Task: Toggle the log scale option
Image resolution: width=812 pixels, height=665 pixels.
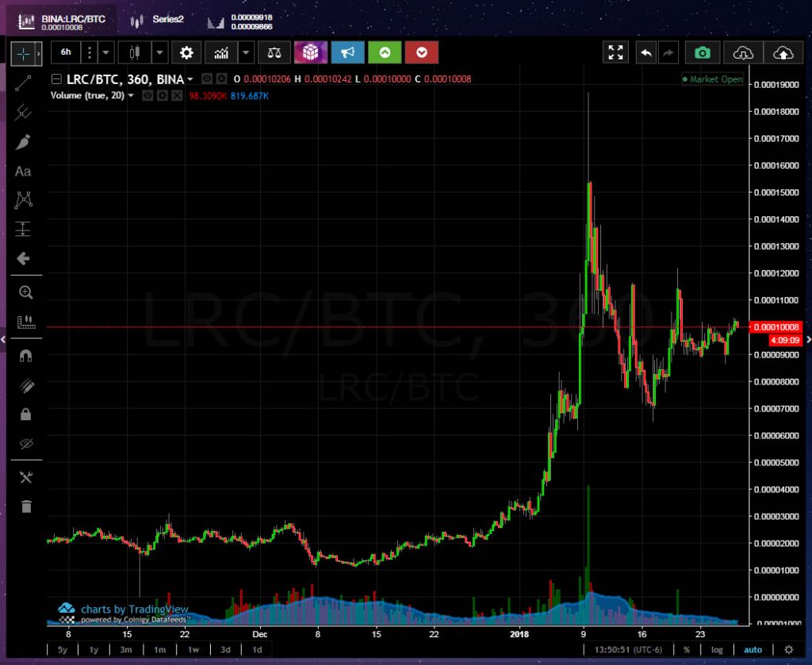Action: 718,650
